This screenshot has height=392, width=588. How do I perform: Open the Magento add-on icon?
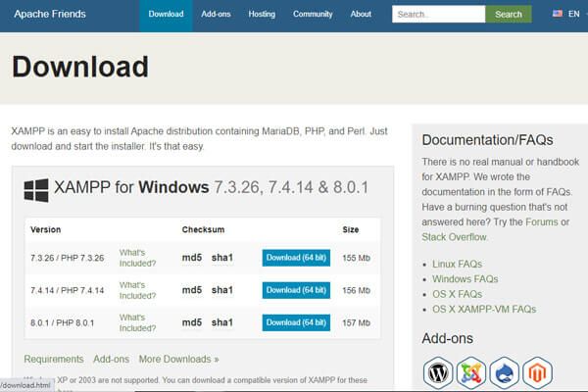[x=537, y=372]
